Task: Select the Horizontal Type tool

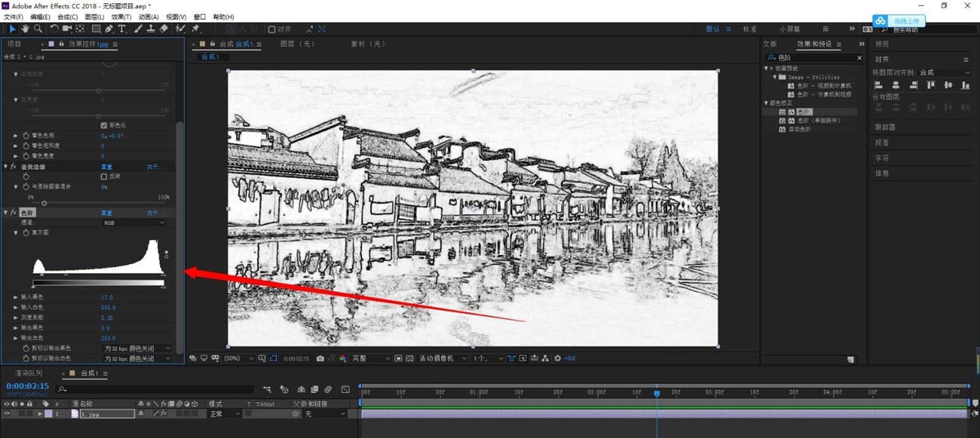Action: [122, 29]
